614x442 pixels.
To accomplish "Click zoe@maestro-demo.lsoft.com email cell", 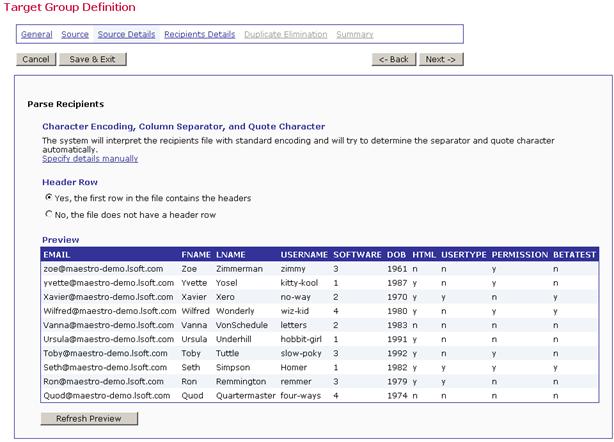I will [x=103, y=269].
